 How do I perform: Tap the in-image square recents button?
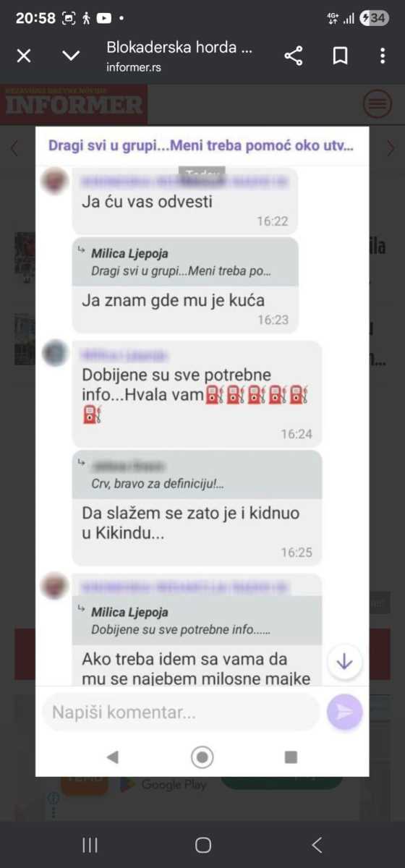291,757
